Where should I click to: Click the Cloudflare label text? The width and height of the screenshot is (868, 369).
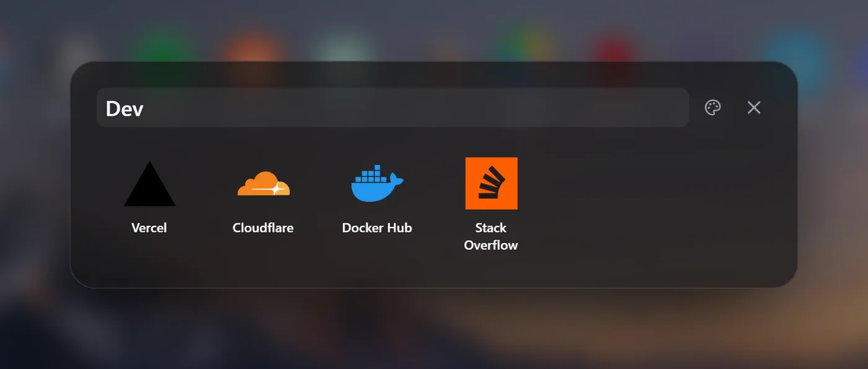click(263, 228)
